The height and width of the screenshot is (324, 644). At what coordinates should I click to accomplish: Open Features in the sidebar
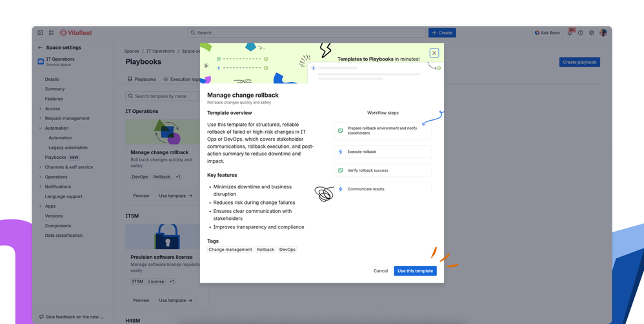[x=54, y=99]
